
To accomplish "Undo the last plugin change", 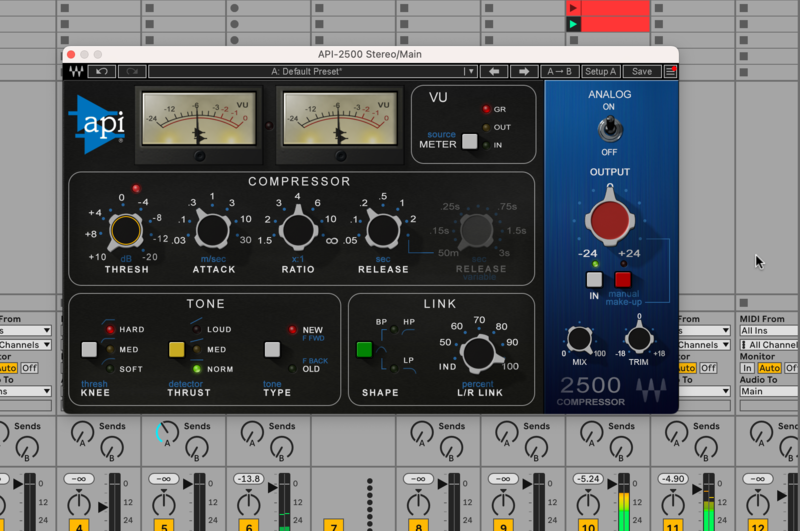I will point(102,72).
